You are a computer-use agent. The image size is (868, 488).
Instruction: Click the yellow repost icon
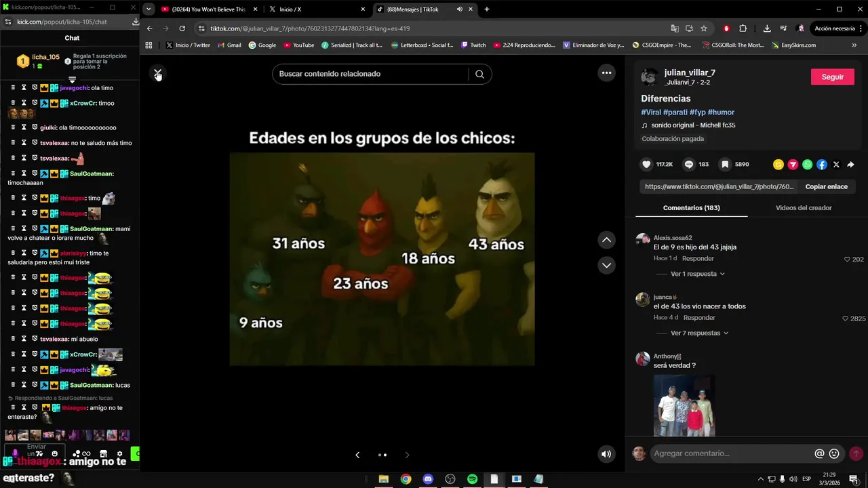tap(778, 164)
